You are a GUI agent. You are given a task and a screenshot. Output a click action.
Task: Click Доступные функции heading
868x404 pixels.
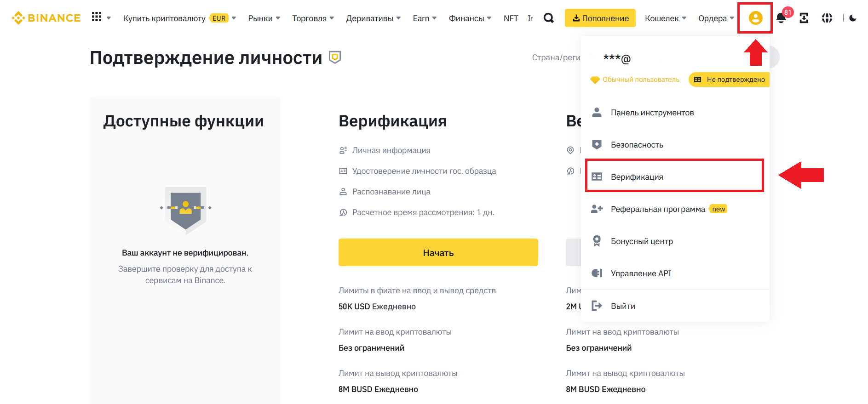point(184,121)
